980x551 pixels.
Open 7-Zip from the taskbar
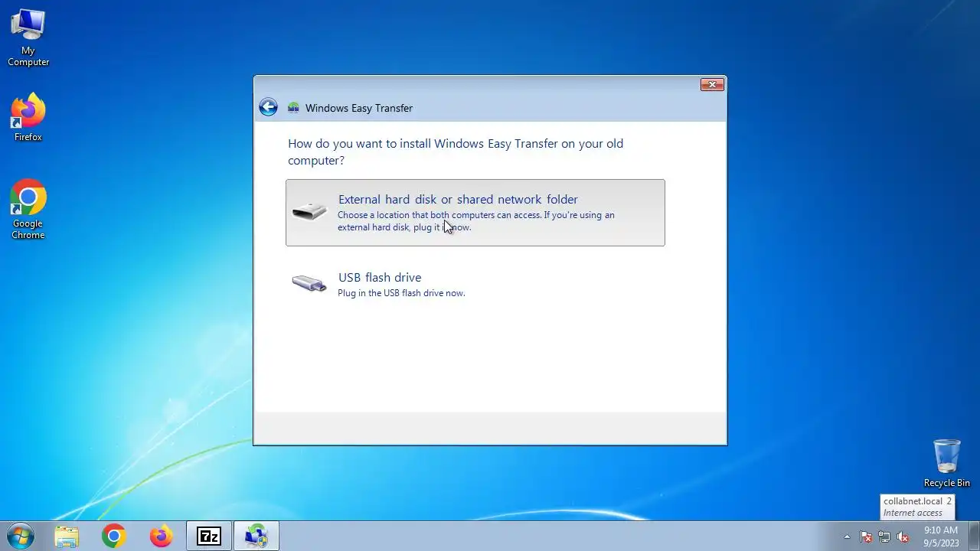(209, 536)
